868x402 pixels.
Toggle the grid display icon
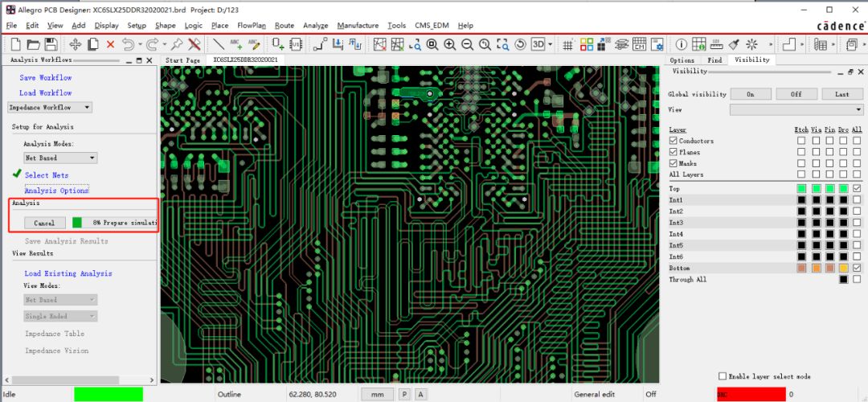pos(568,44)
